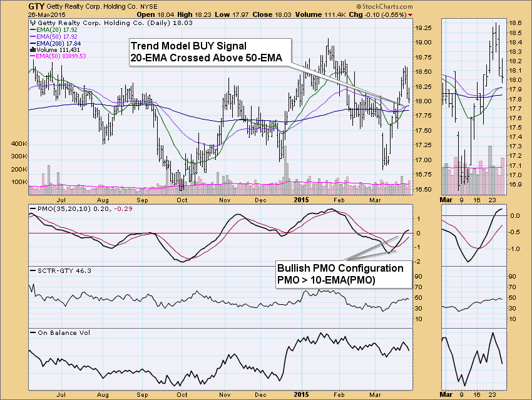Click the Bullish PMO Configuration annotation box
532x400 pixels.
344,274
